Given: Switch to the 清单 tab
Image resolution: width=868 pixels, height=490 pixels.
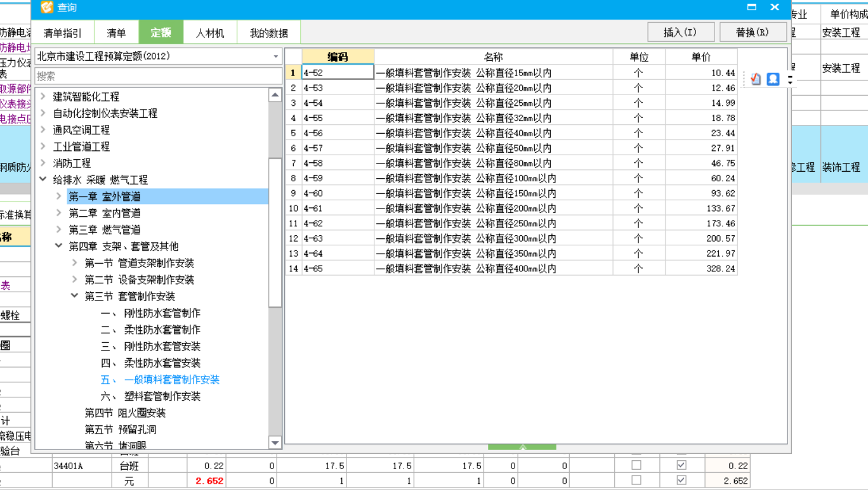Looking at the screenshot, I should click(x=116, y=33).
